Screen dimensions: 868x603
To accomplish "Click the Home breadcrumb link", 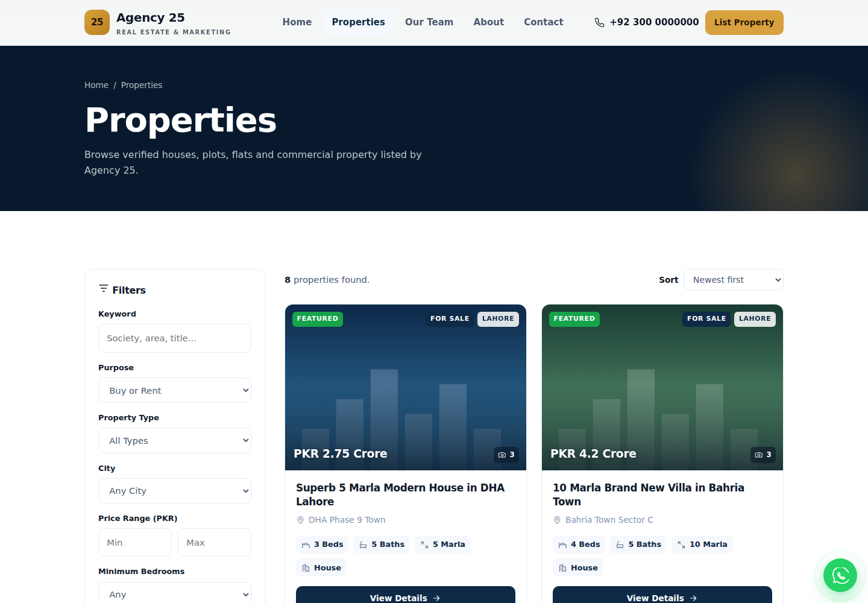I will coord(96,85).
